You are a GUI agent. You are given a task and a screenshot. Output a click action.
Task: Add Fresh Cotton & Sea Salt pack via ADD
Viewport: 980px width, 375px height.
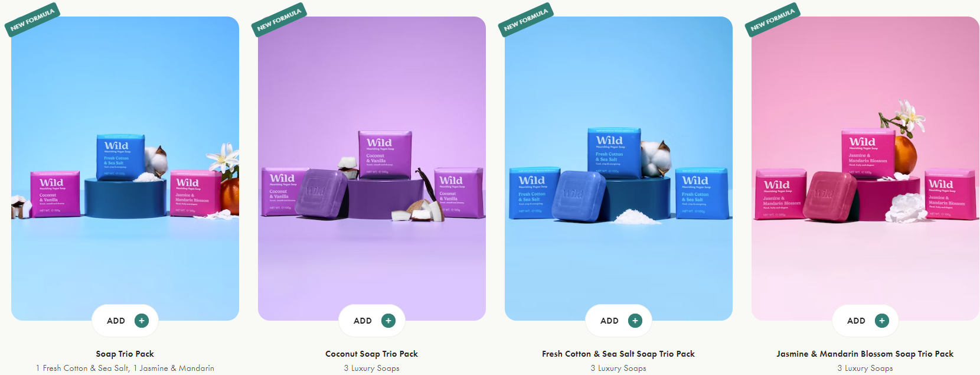click(609, 321)
